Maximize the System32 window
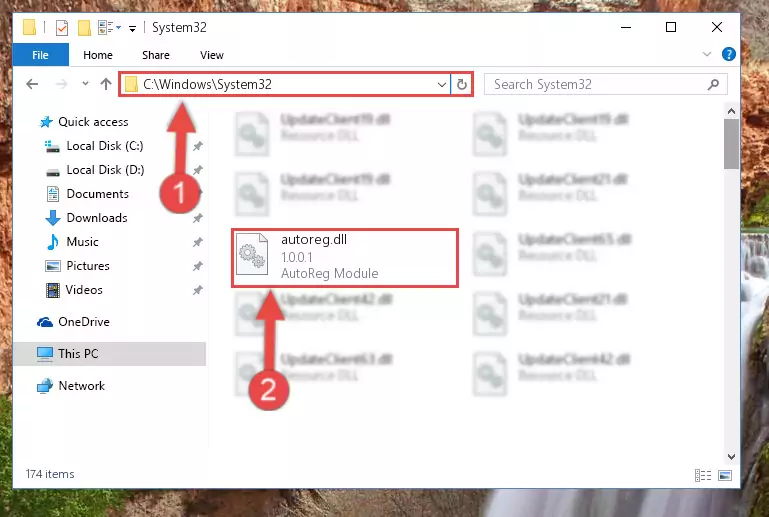The height and width of the screenshot is (517, 769). point(671,27)
